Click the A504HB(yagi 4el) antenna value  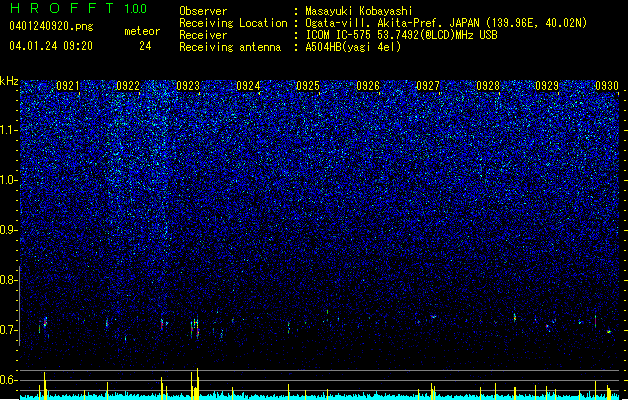(353, 47)
